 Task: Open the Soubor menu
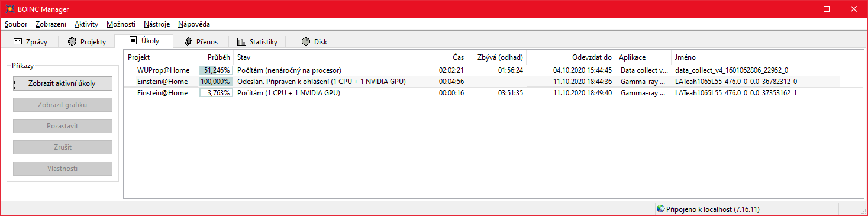[x=16, y=24]
